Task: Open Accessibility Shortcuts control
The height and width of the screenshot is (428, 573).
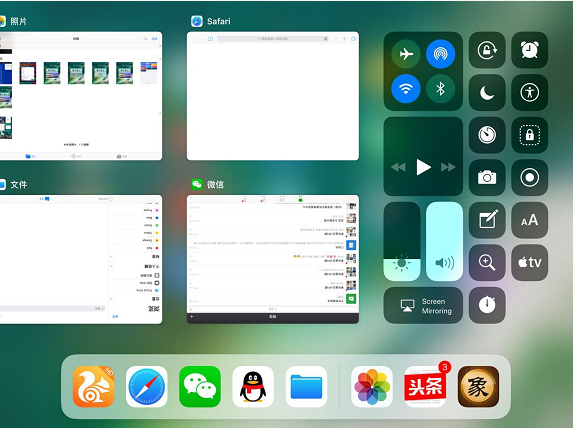Action: [x=530, y=92]
